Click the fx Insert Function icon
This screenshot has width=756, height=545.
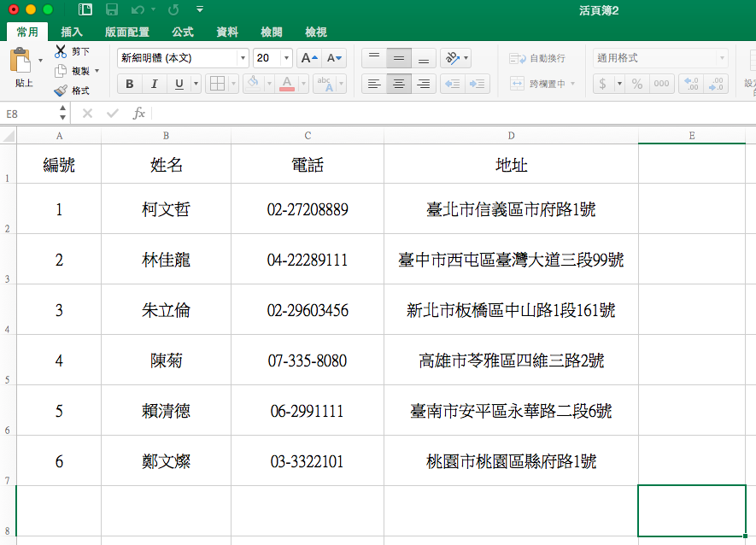[139, 114]
